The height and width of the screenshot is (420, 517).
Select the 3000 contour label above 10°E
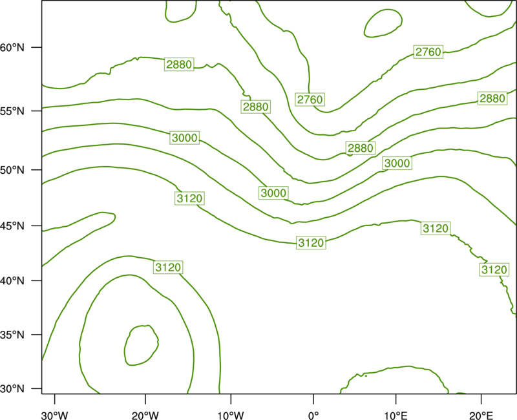(x=397, y=163)
